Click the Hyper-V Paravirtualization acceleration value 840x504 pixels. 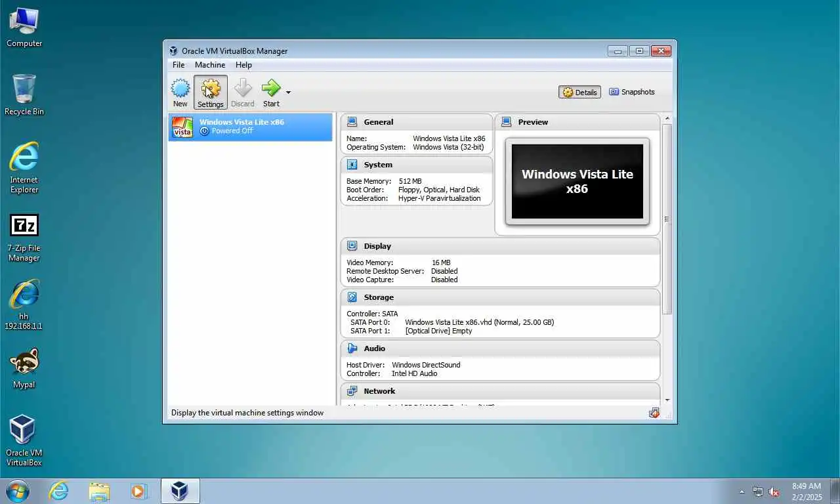coord(439,198)
